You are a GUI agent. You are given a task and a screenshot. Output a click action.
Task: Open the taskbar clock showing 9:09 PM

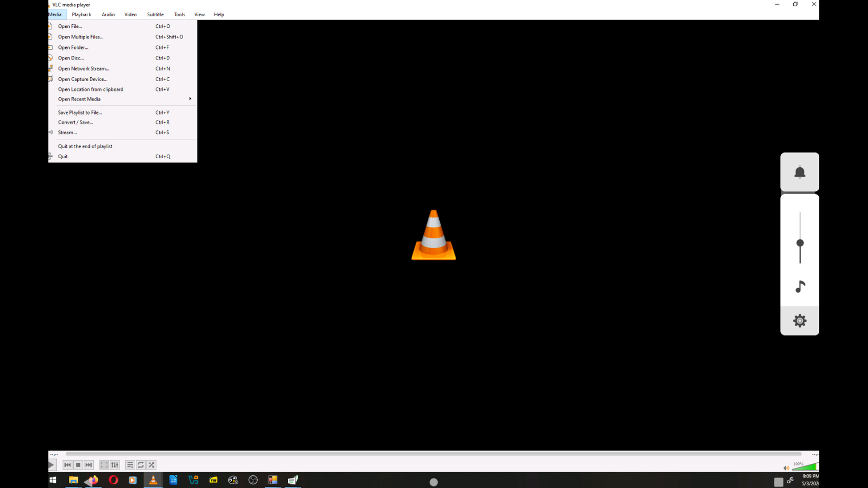(x=810, y=480)
